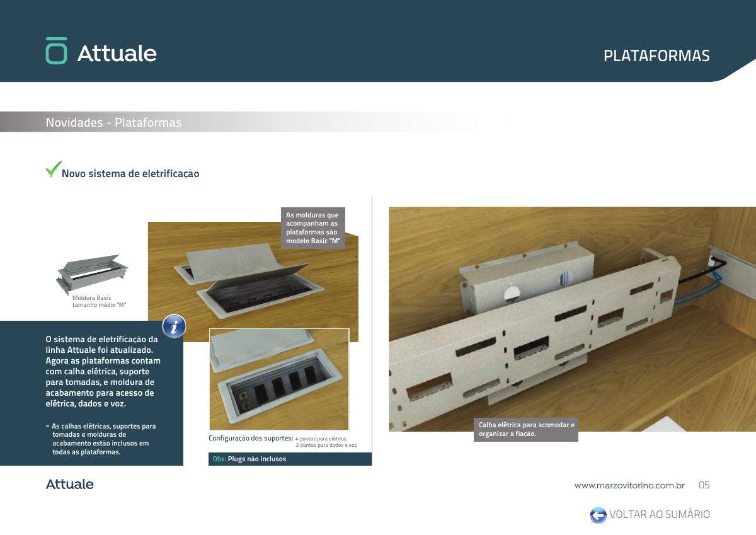This screenshot has width=756, height=535.
Task: Click the Moldura Basic tamanho médio caption
Action: tap(100, 301)
